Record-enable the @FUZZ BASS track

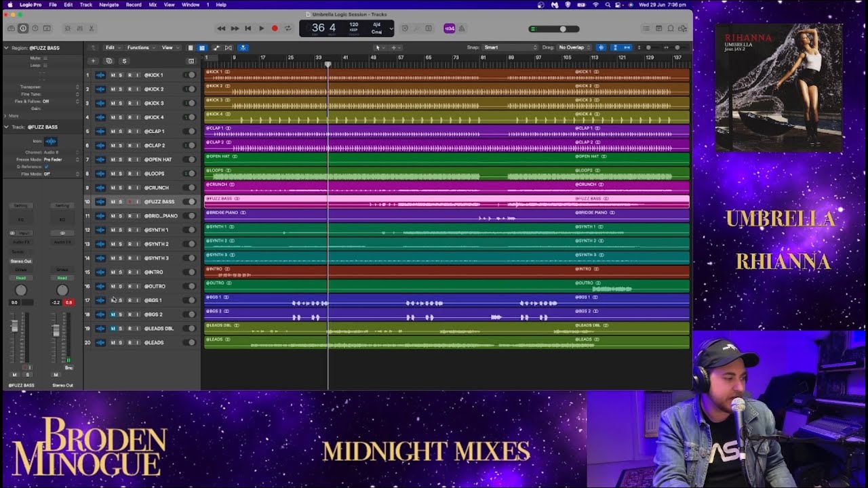pyautogui.click(x=130, y=202)
